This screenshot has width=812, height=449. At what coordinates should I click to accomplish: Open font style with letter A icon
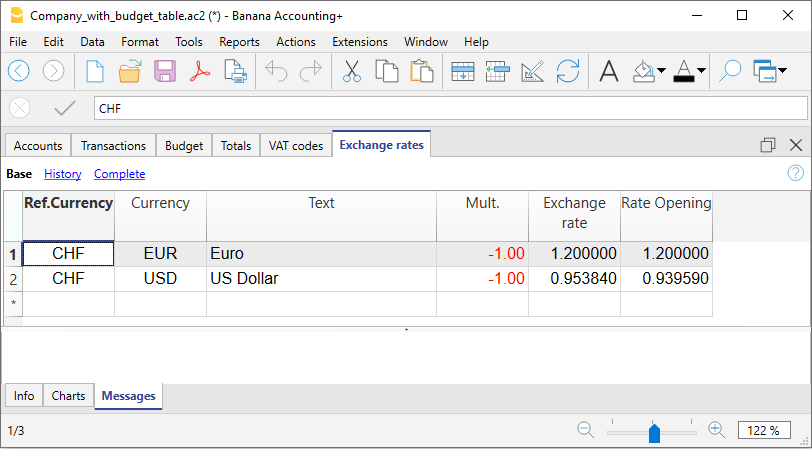click(x=608, y=71)
